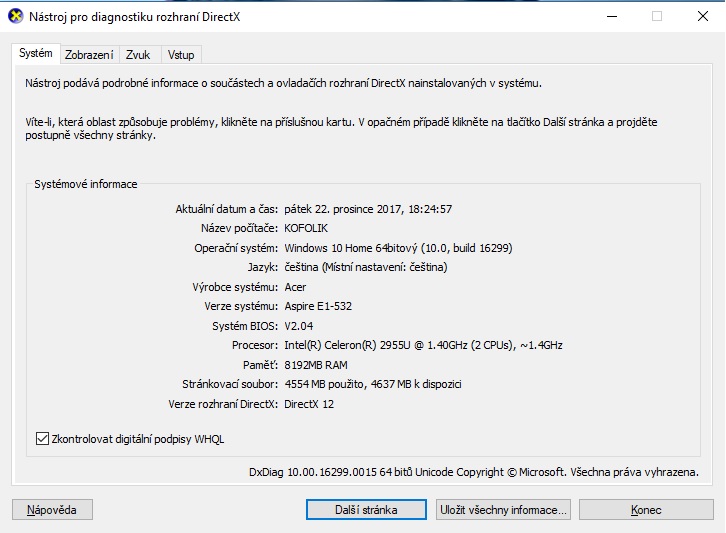Close the DirectX diagnostic window
This screenshot has width=726, height=533.
[702, 16]
